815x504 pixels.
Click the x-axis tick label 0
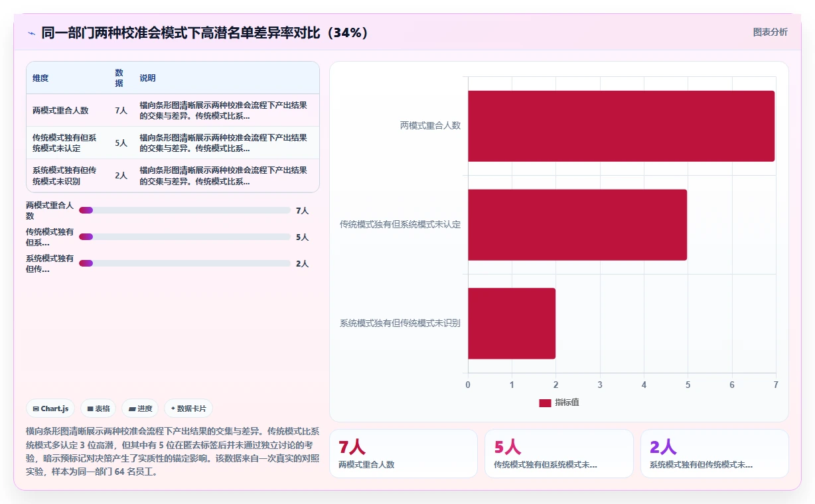coord(468,385)
